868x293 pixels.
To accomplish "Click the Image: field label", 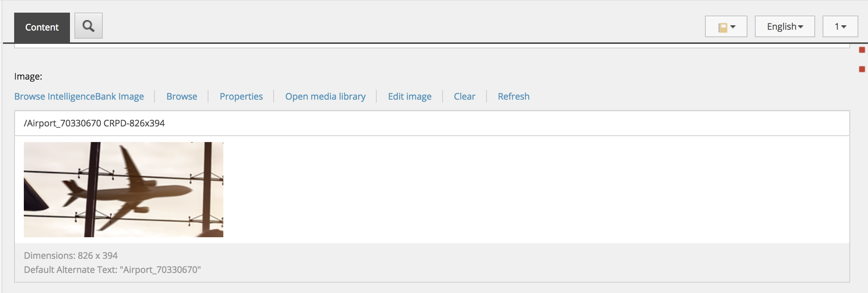I will point(28,77).
